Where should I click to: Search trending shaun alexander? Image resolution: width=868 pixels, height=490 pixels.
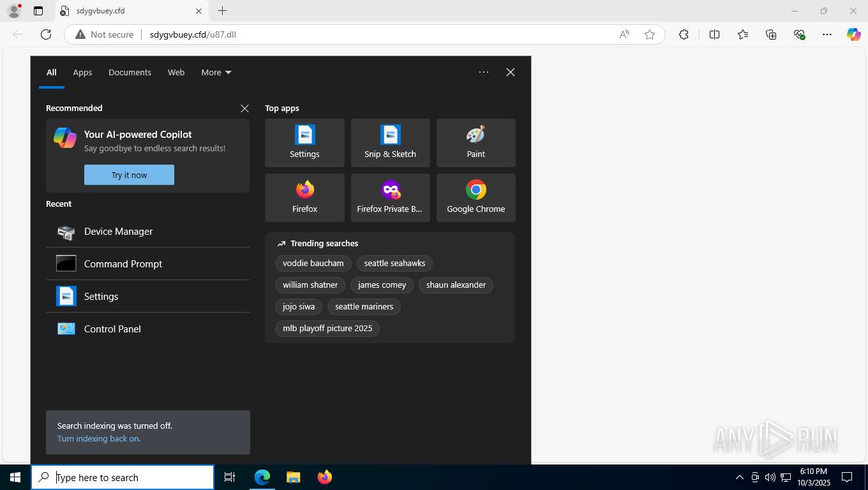point(456,285)
